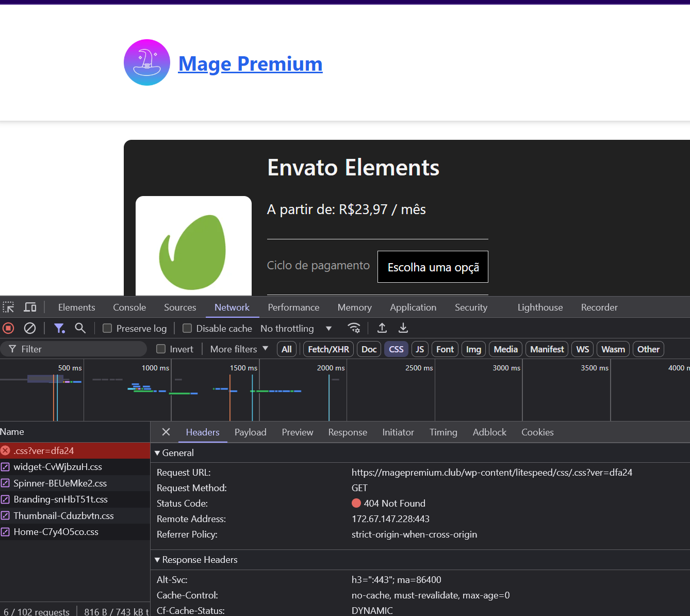Toggle the All request type filter
The image size is (690, 616).
coord(287,349)
